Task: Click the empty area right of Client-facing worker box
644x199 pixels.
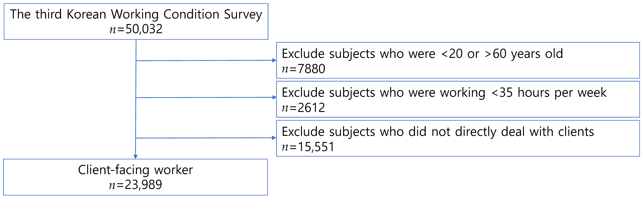Action: tap(450, 178)
